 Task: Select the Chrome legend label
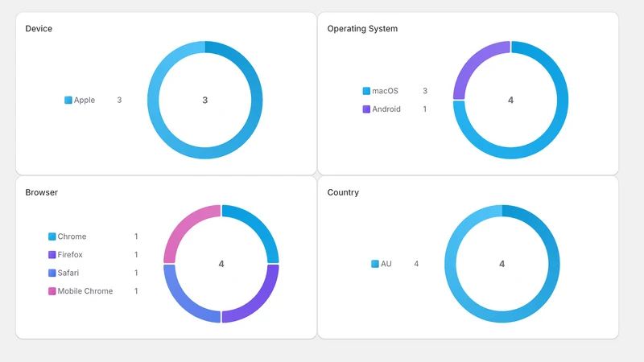pos(72,237)
